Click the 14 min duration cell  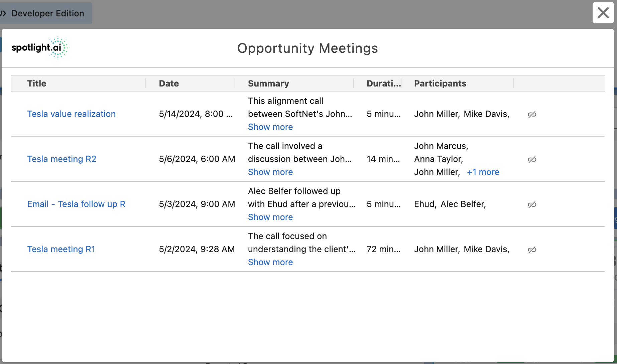coord(383,159)
